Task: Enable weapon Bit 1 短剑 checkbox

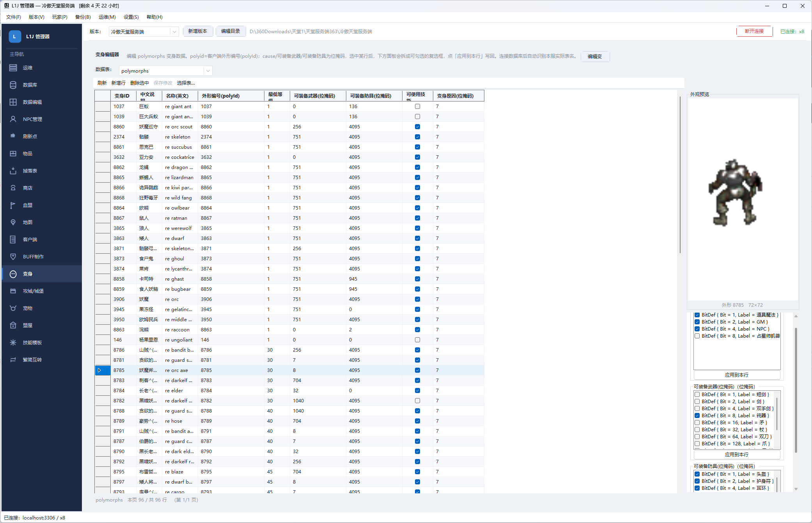Action: (697, 395)
